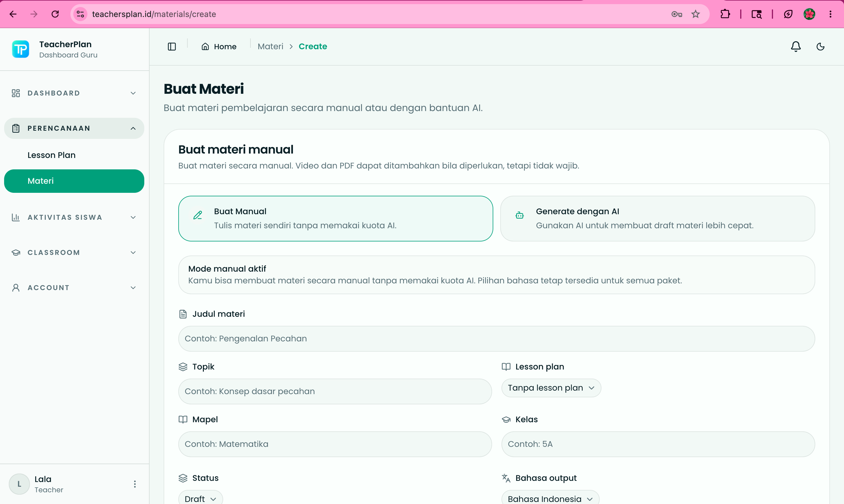Open user menu dots beside Lala
The width and height of the screenshot is (844, 504).
135,484
